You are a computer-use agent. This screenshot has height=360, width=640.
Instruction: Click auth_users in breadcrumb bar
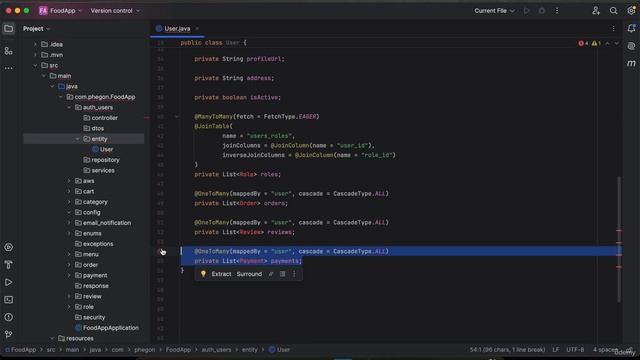coord(216,350)
